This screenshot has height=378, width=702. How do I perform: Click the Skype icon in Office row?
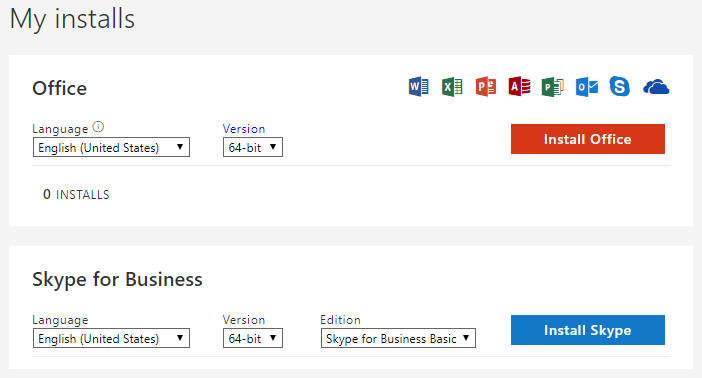pyautogui.click(x=620, y=86)
